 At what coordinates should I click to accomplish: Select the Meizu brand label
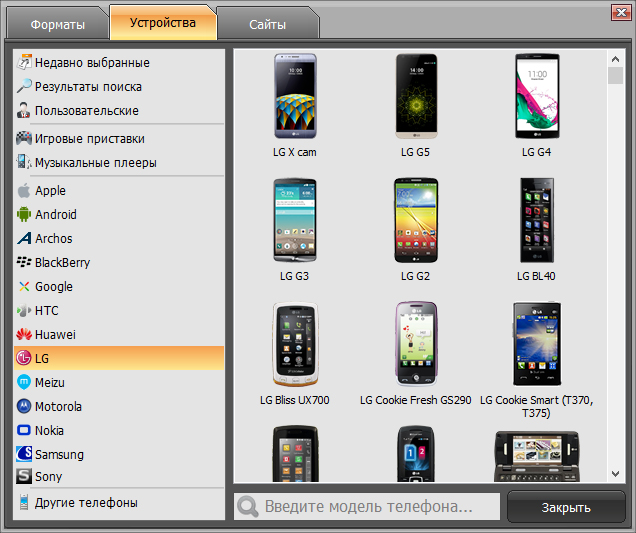[49, 383]
